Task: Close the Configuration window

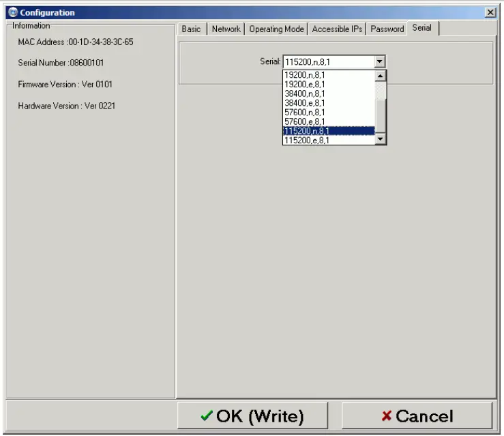Action: 490,12
